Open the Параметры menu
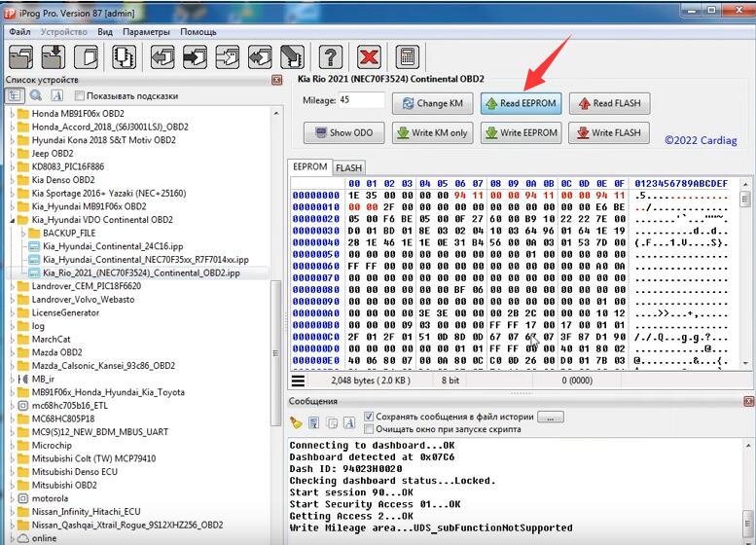The width and height of the screenshot is (756, 545). point(146,32)
